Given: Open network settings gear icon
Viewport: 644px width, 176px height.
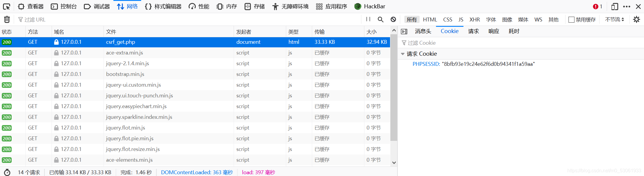Looking at the screenshot, I should pos(637,19).
